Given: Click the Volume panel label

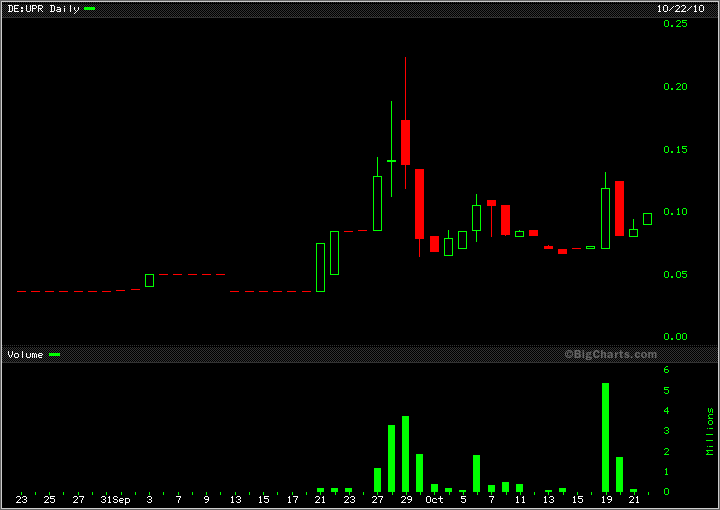Looking at the screenshot, I should point(25,354).
